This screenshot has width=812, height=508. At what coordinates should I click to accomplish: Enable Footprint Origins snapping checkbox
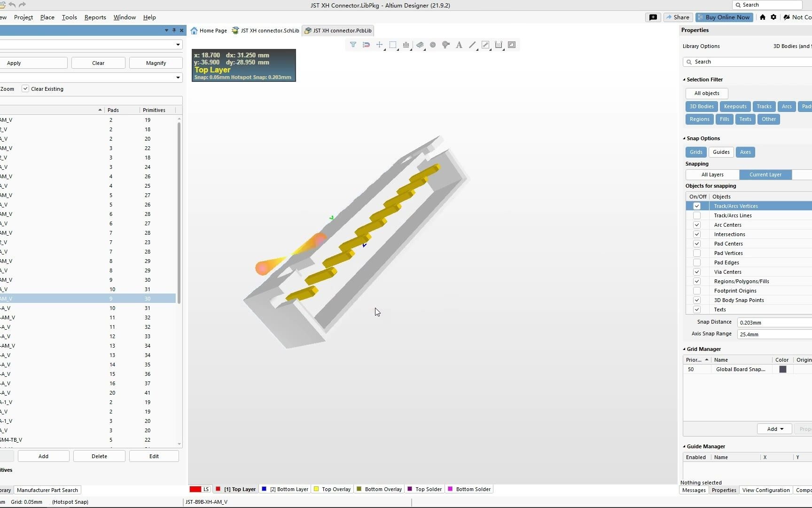(697, 291)
